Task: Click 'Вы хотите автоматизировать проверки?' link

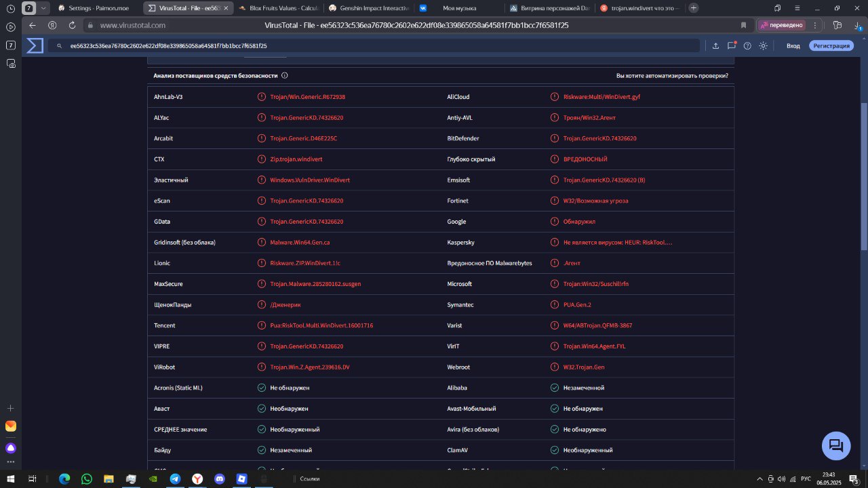Action: coord(672,76)
